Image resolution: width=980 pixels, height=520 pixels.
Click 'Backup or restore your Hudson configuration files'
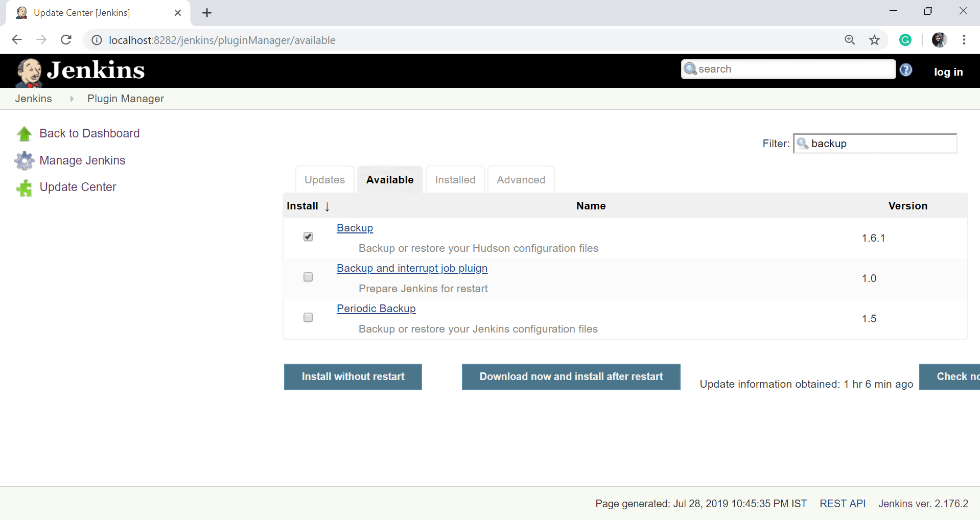coord(478,248)
